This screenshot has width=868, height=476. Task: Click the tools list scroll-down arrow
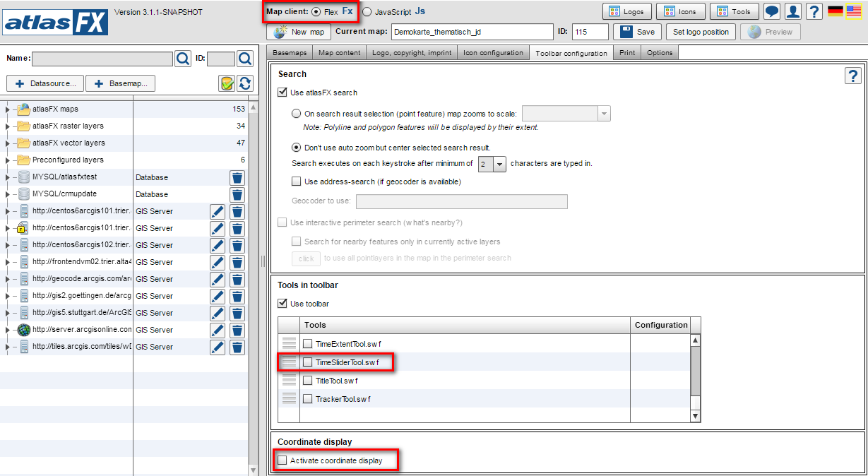coord(696,416)
